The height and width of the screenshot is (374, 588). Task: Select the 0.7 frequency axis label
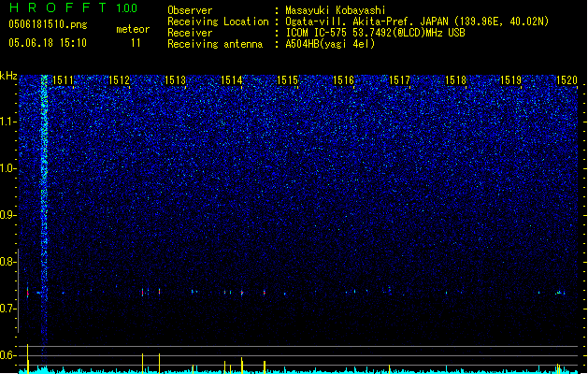(x=7, y=309)
